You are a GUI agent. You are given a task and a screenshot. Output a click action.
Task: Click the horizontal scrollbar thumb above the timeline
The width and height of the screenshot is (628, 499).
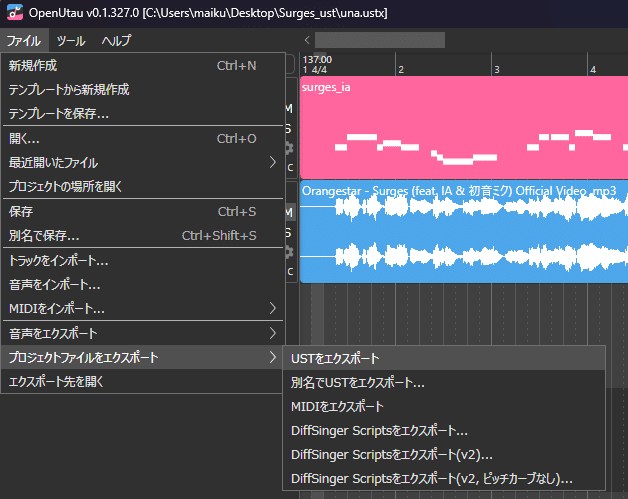click(x=380, y=40)
